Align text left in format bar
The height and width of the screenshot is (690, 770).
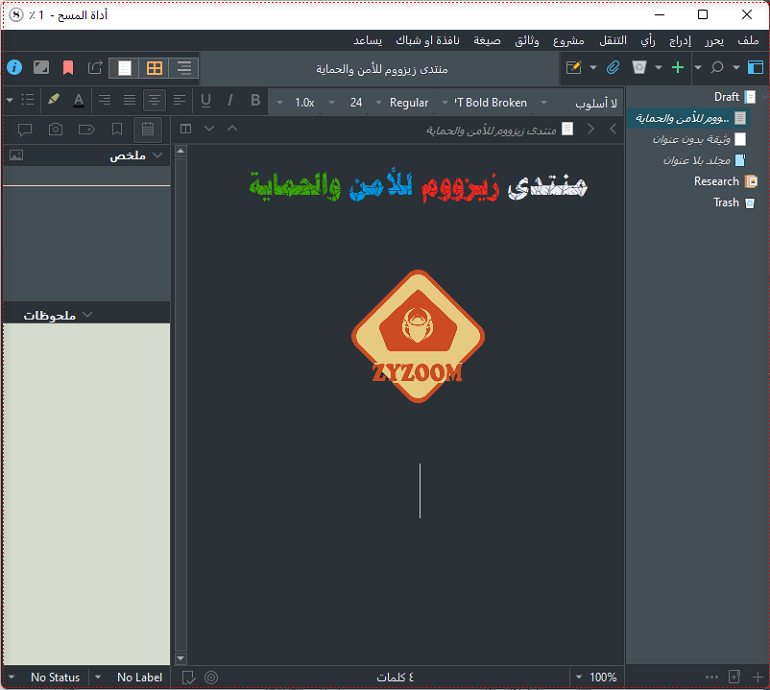coord(179,100)
